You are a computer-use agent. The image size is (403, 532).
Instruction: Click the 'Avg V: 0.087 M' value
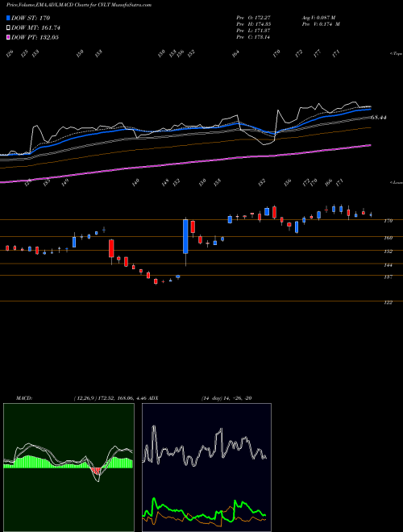[x=318, y=18]
